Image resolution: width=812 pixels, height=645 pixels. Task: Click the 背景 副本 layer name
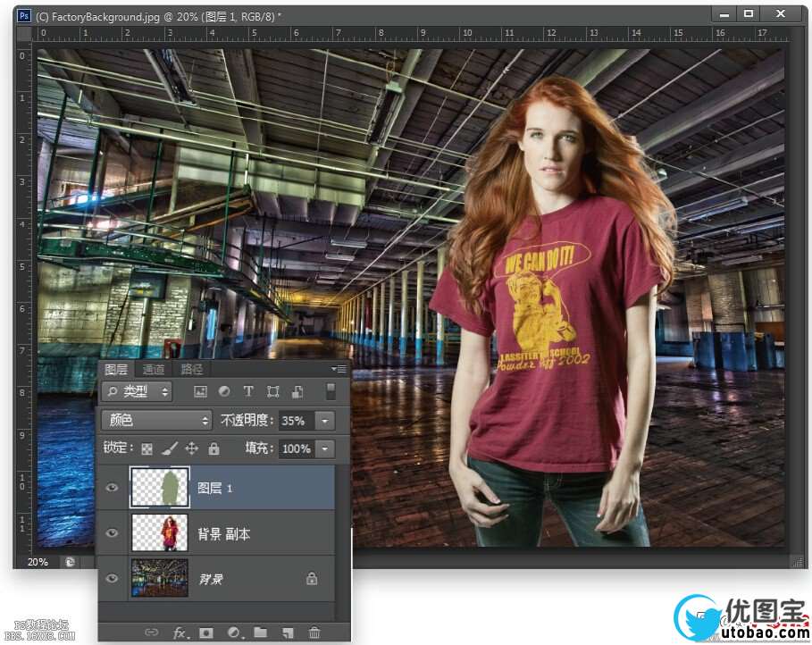coord(223,533)
